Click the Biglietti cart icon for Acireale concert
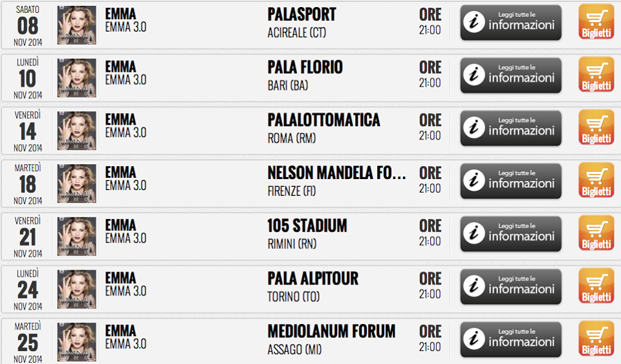Screen dimensions: 621x364 tap(596, 22)
